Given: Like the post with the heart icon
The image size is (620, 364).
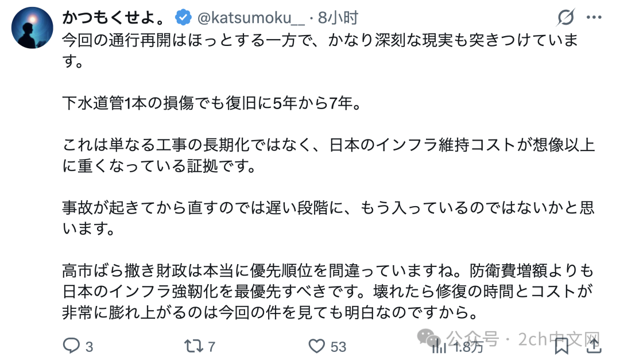Looking at the screenshot, I should (317, 346).
